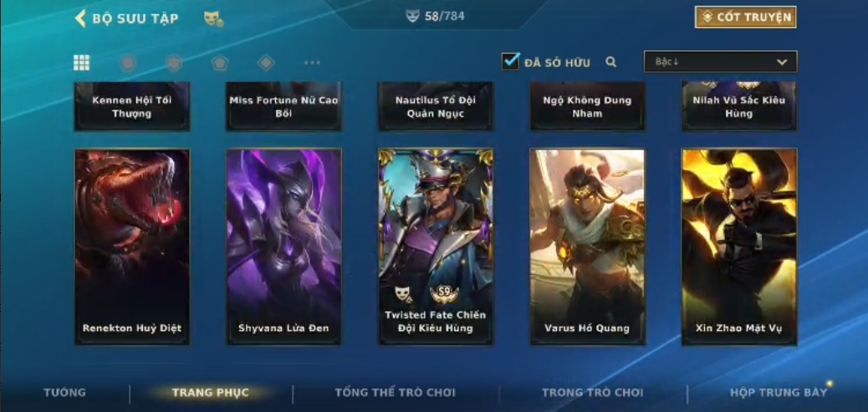Select the Twisted Fate Chiến Đội Kiêu Hùng card
Viewport: 868px width, 412px height.
pos(437,247)
